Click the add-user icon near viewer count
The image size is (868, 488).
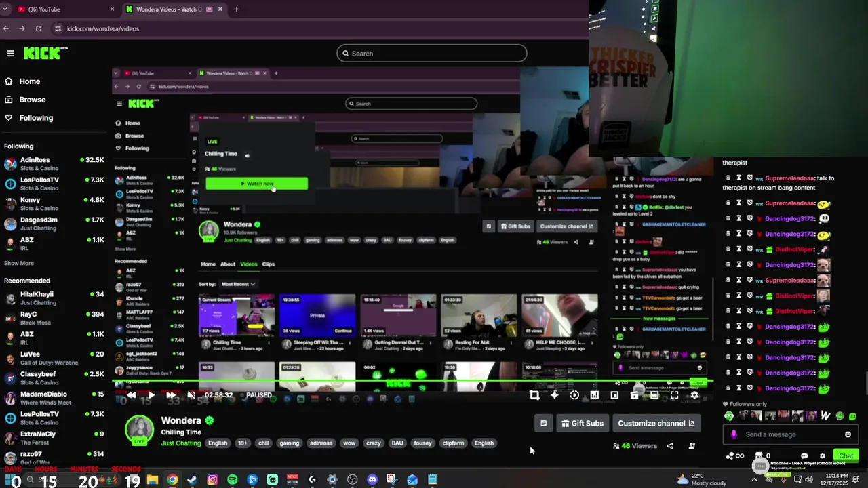tap(692, 446)
